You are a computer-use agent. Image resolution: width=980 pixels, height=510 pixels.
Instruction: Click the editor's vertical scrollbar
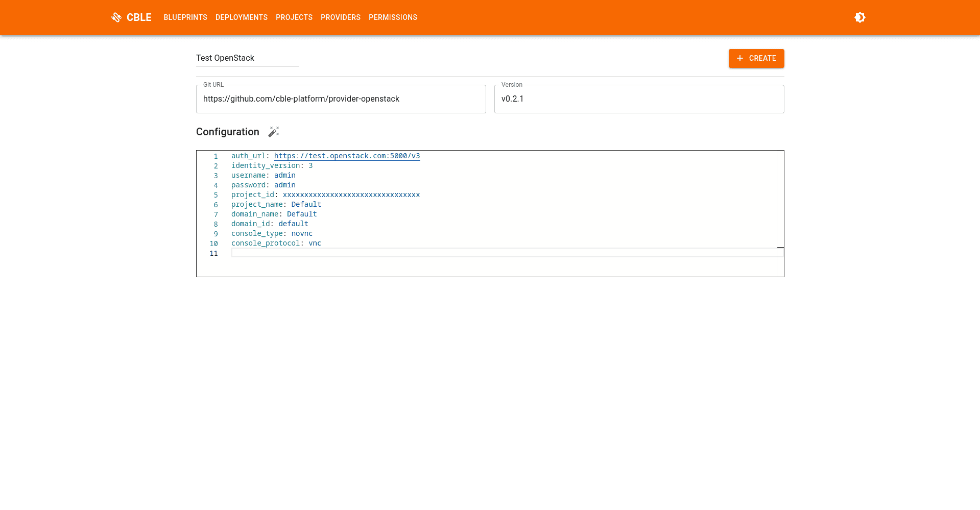click(x=780, y=204)
